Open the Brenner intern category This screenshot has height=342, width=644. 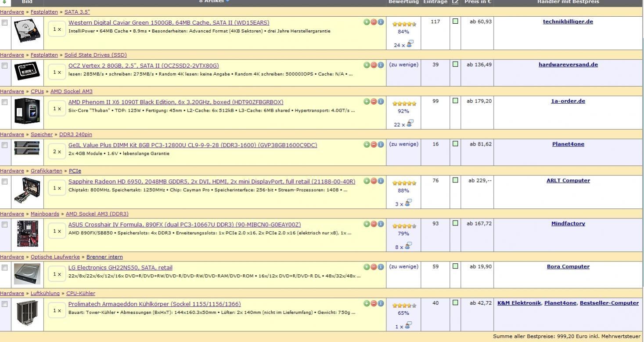point(104,257)
